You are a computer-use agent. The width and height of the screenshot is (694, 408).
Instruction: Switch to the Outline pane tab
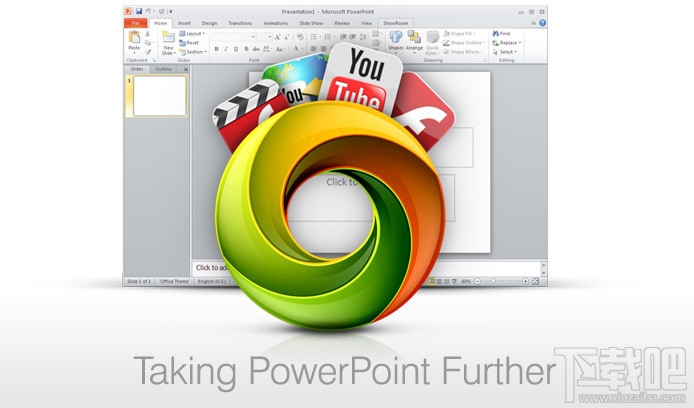point(163,69)
